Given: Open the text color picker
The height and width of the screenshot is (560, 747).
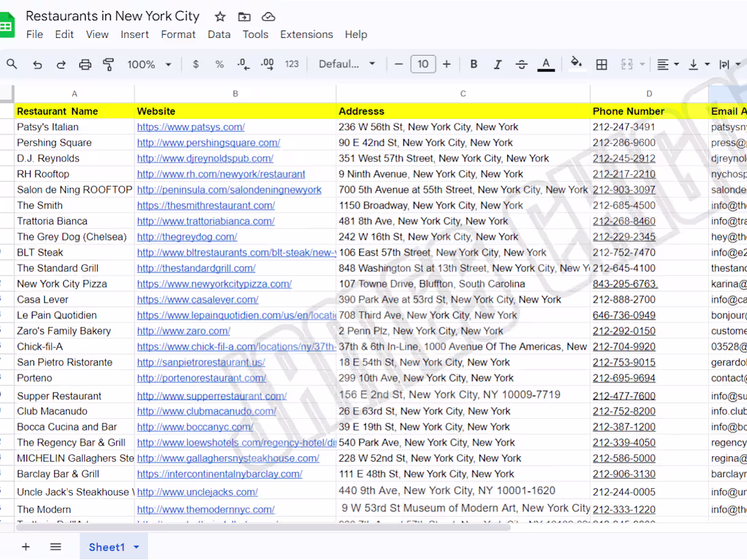Looking at the screenshot, I should coord(546,64).
